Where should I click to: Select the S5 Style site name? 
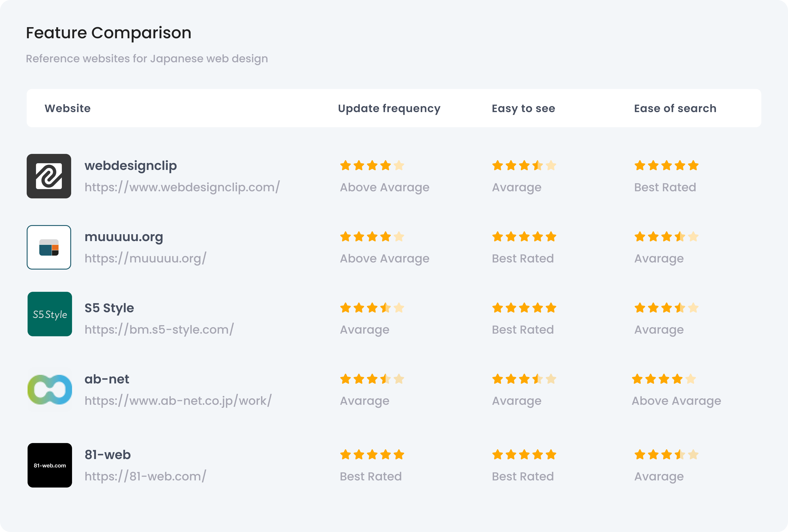[109, 308]
